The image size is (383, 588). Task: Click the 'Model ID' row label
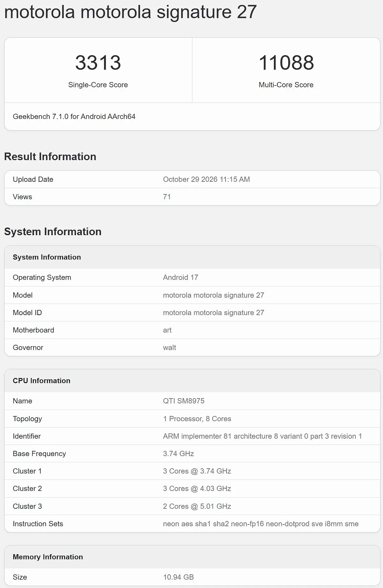(27, 313)
